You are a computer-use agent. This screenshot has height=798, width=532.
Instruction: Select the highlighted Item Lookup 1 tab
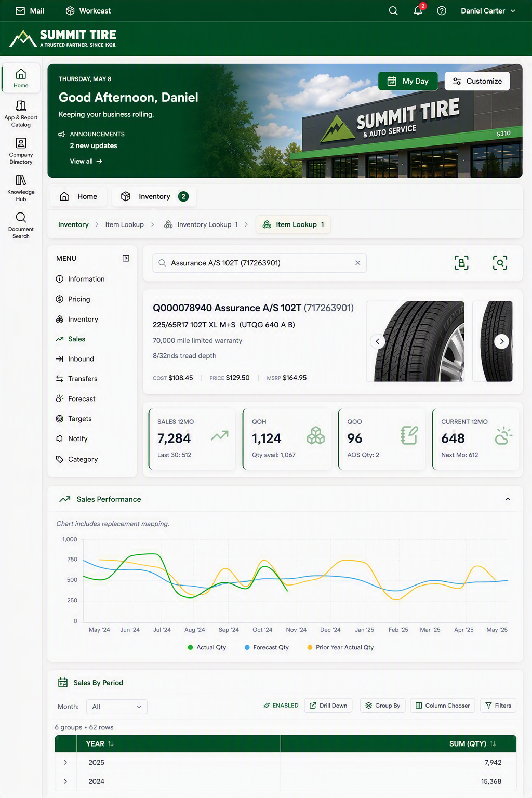[293, 224]
